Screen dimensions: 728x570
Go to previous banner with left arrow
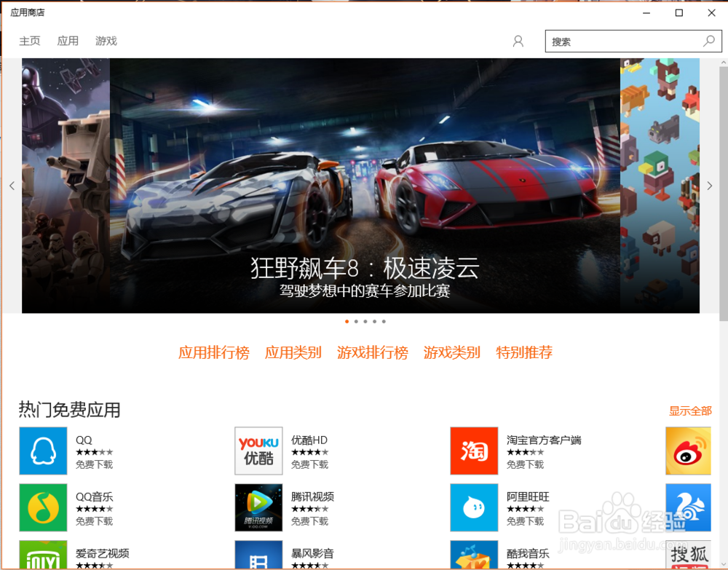coord(12,186)
